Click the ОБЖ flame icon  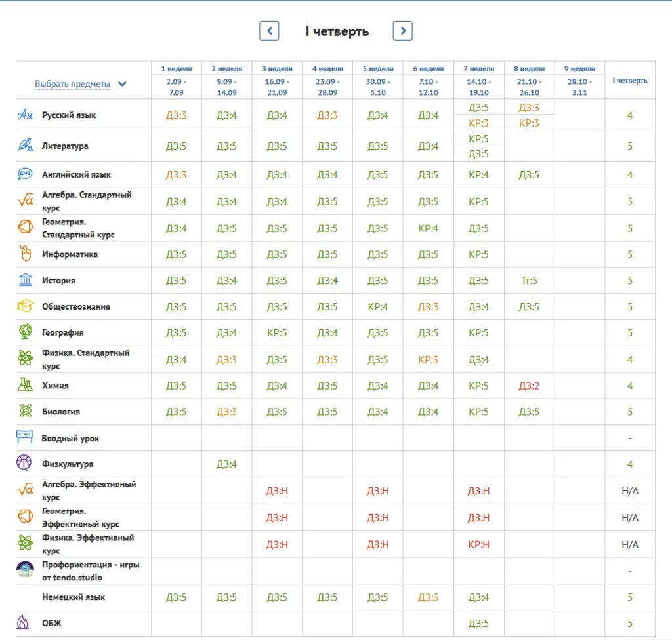[23, 622]
